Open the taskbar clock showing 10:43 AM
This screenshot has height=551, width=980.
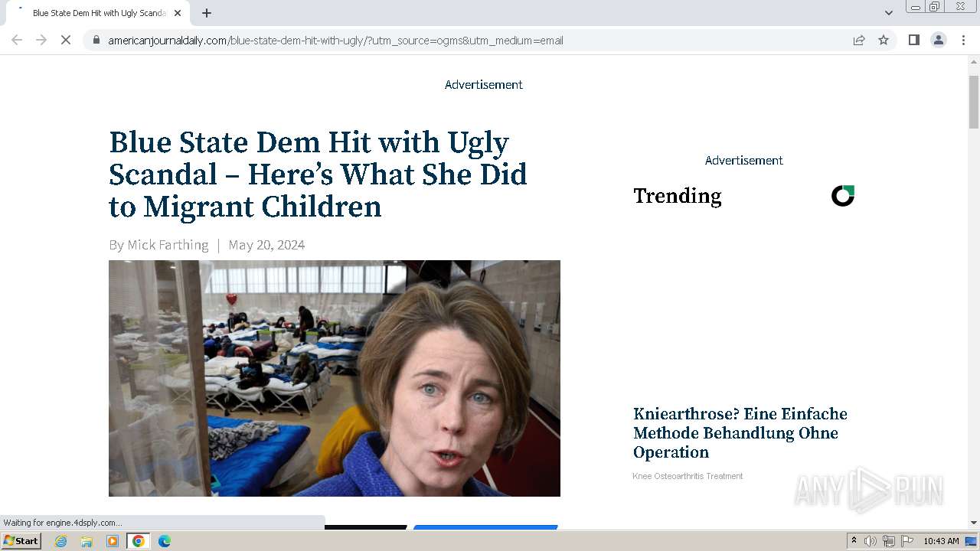coord(941,541)
